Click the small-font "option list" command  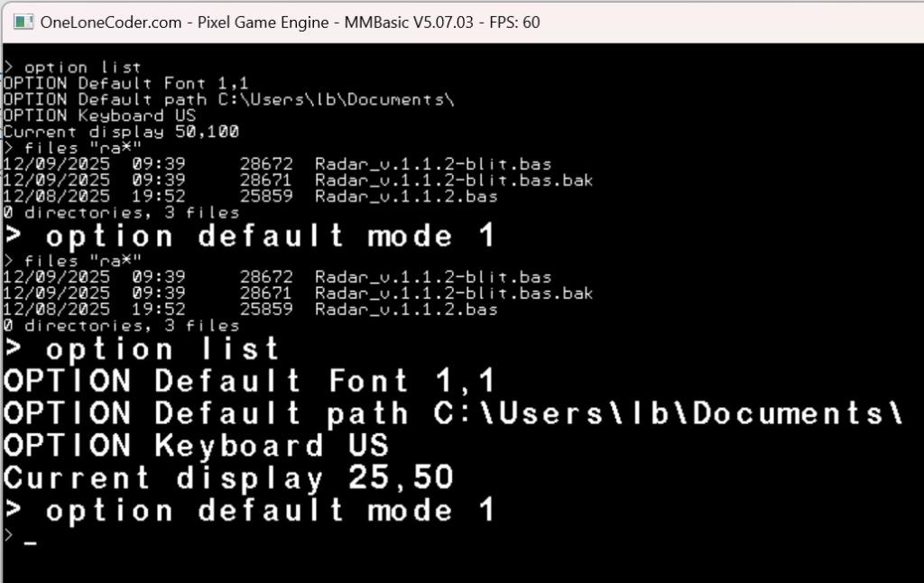click(82, 68)
